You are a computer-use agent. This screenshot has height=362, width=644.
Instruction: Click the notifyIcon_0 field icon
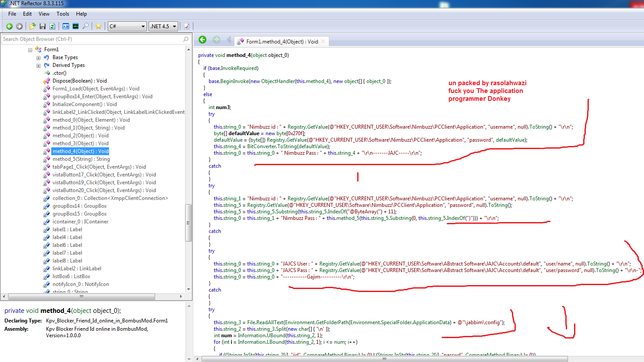pos(46,284)
